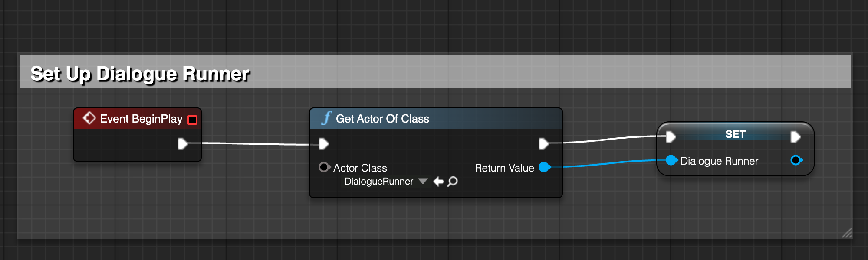Click the Dialogue Runner output pin on SET
Viewport: 868px width, 260px height.
796,160
